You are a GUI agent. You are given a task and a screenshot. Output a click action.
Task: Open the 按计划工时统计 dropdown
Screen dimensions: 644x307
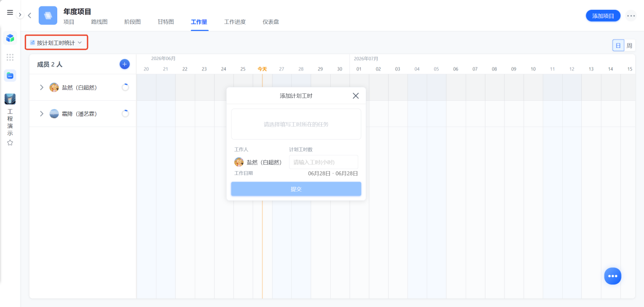pos(56,43)
